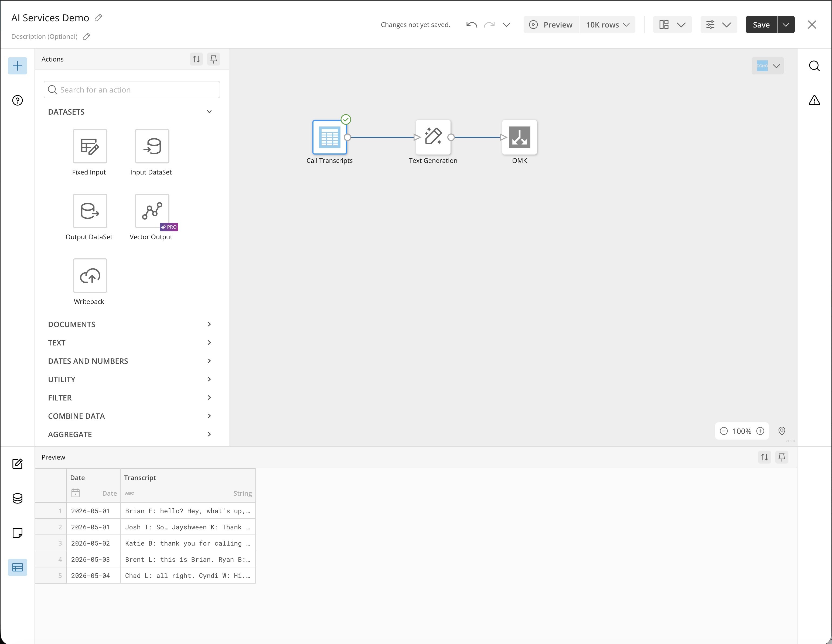Select the Vector Output action
This screenshot has height=644, width=832.
tap(152, 211)
